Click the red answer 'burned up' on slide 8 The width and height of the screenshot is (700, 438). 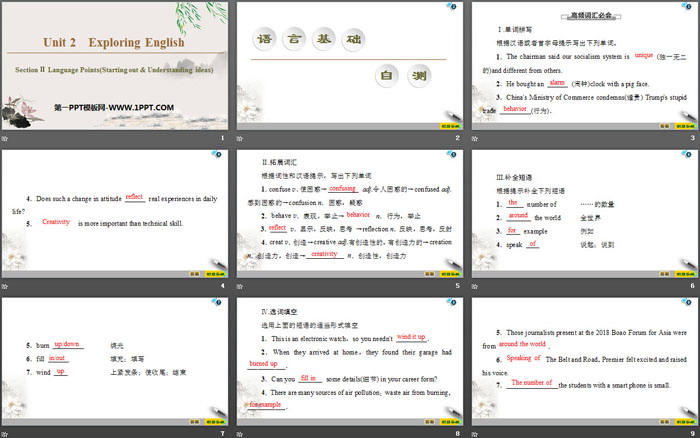click(263, 364)
